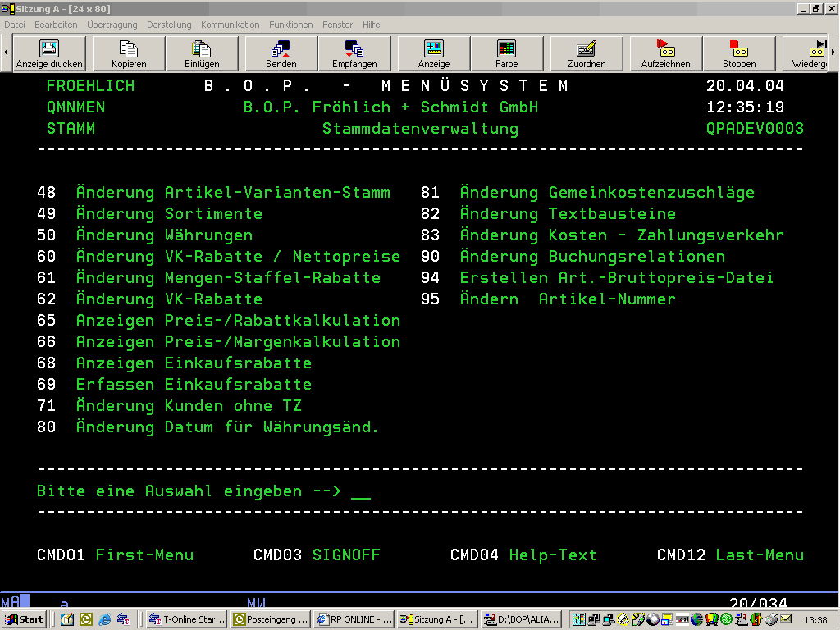The height and width of the screenshot is (630, 840).
Task: Open Posteingang taskbar button
Action: pyautogui.click(x=271, y=619)
